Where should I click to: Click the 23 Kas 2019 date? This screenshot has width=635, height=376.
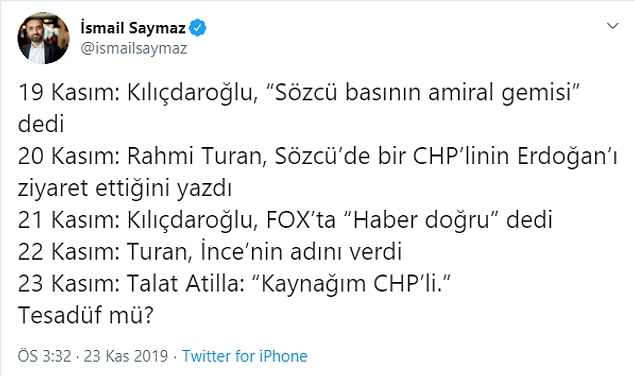pos(126,356)
